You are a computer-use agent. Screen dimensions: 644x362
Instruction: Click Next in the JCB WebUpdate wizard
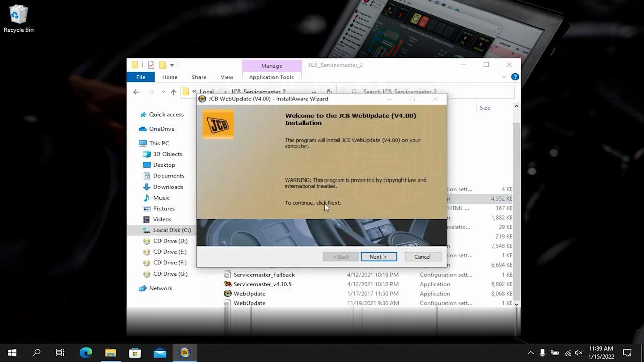click(379, 257)
